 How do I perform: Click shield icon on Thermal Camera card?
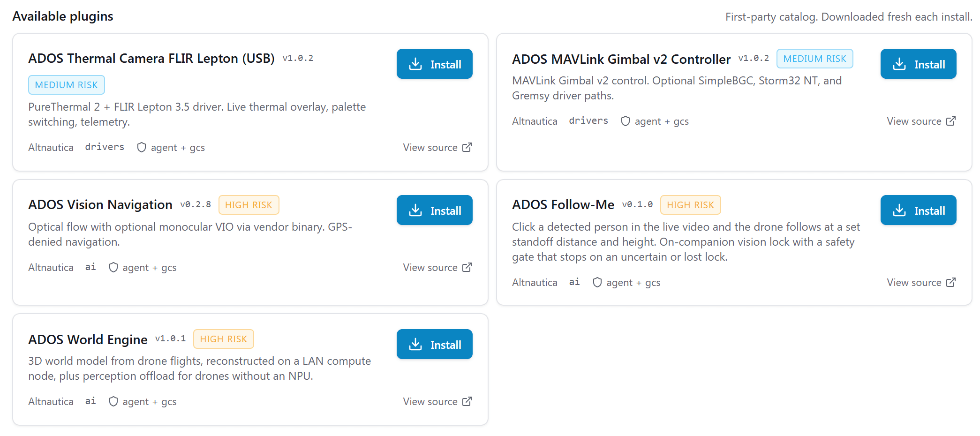tap(142, 147)
